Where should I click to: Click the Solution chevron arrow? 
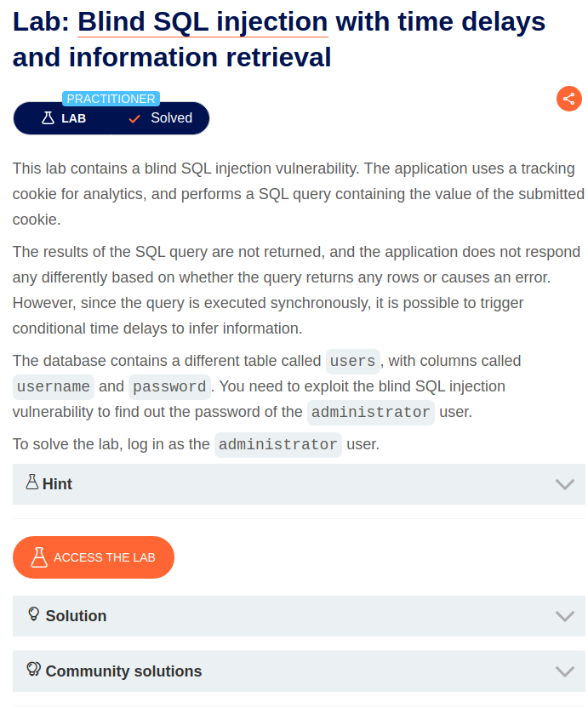pos(564,615)
